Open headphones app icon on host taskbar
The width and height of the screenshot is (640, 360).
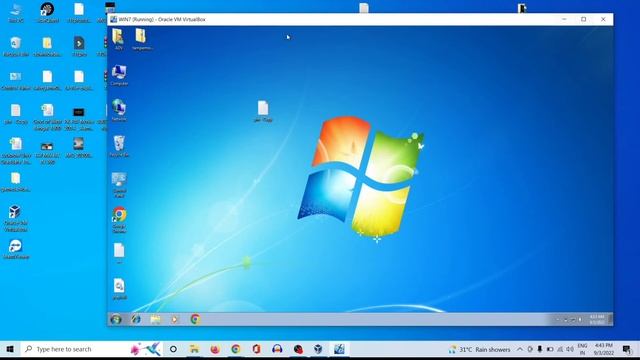coord(277,349)
